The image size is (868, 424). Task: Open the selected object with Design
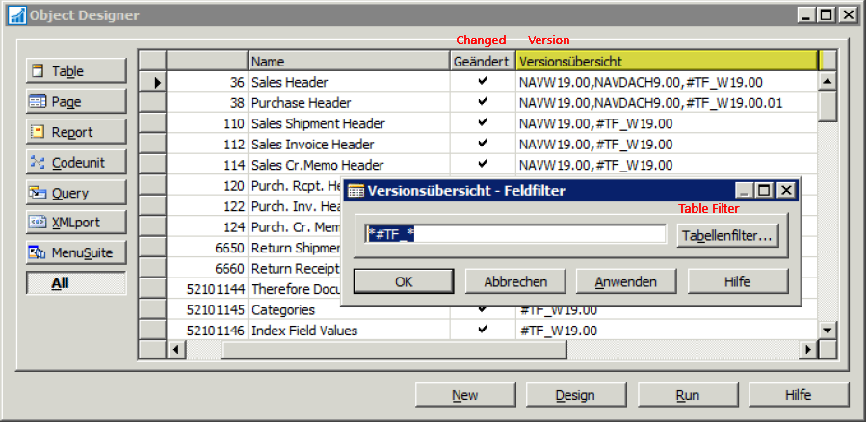[x=575, y=395]
